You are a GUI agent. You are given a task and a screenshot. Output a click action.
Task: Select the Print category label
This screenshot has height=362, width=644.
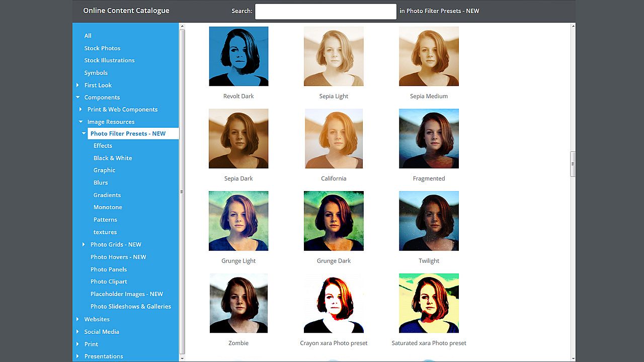[x=91, y=344]
